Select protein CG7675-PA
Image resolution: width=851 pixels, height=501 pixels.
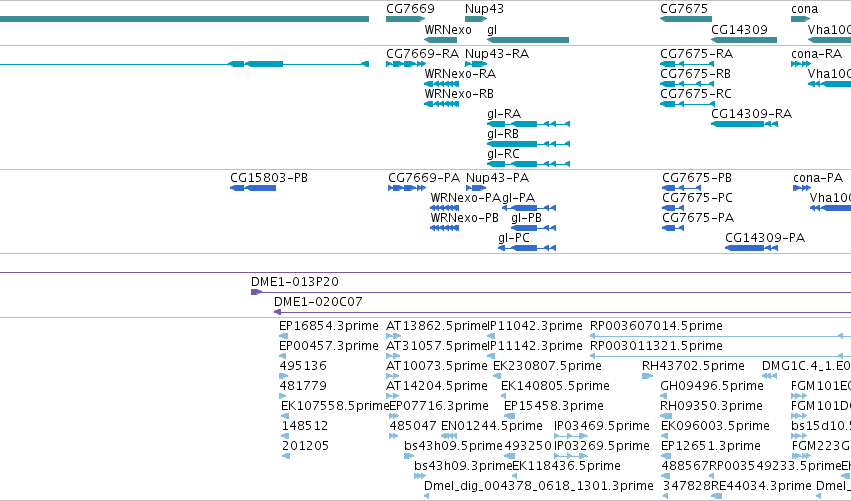coord(698,218)
